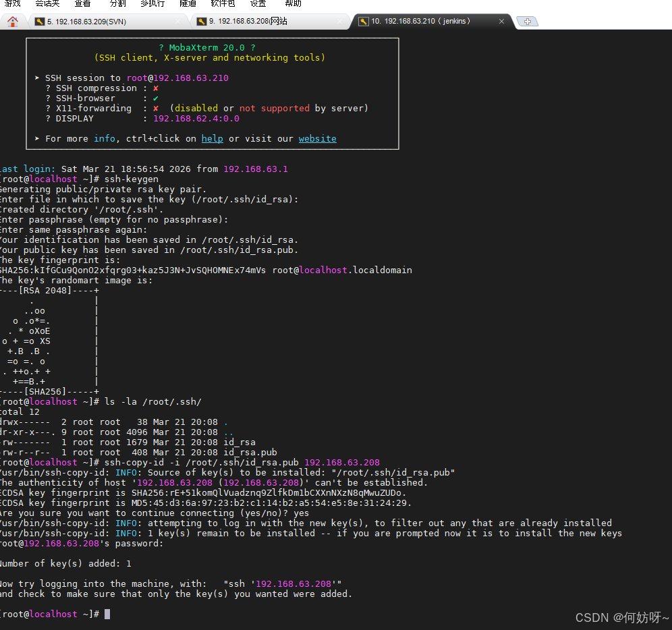The width and height of the screenshot is (672, 630).
Task: Open the 帮助 menu
Action: click(x=293, y=3)
